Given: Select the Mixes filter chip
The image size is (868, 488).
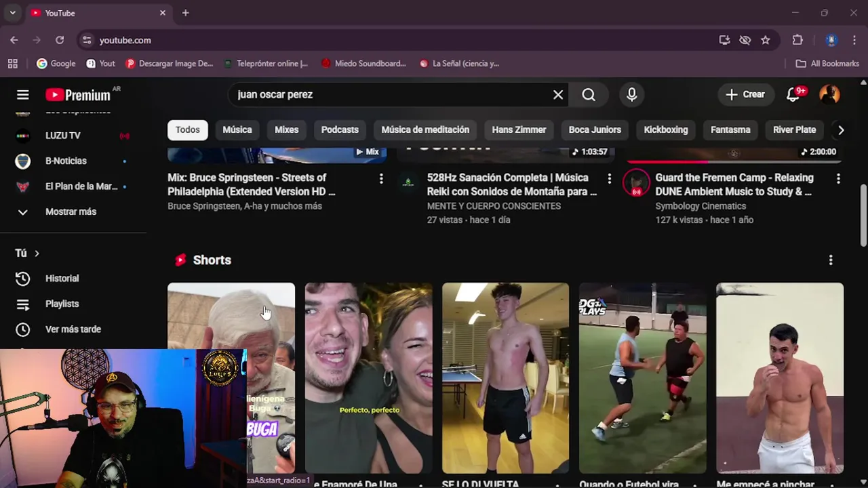Looking at the screenshot, I should [x=286, y=129].
